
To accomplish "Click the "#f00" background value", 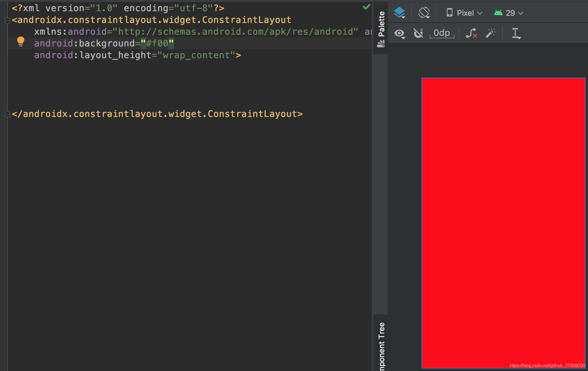I will (157, 43).
